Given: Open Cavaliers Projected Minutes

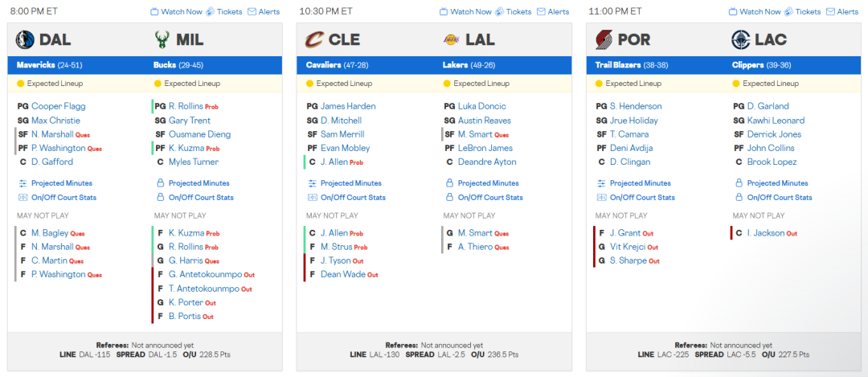Looking at the screenshot, I should (x=350, y=183).
